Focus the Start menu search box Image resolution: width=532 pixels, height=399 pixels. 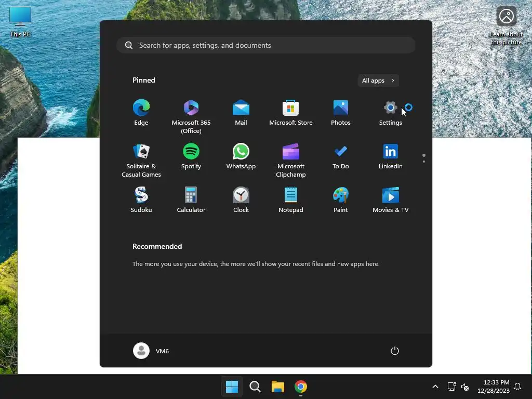(x=266, y=46)
